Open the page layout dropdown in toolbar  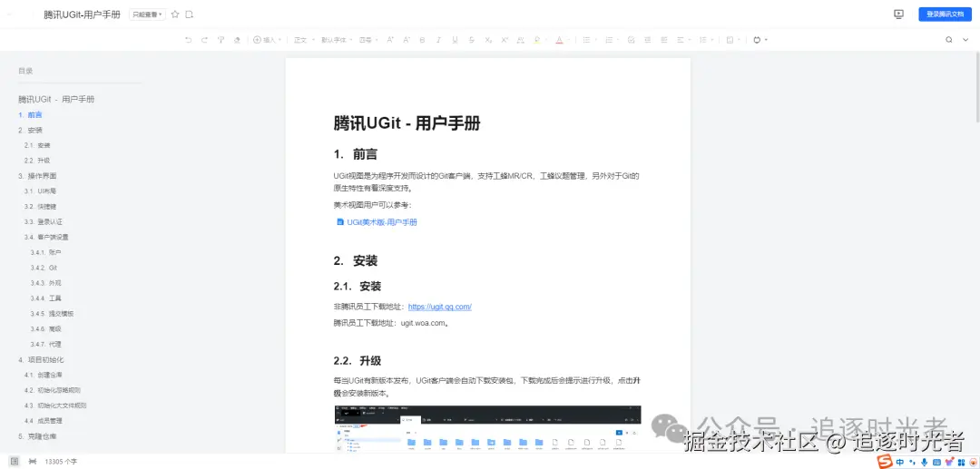click(733, 40)
